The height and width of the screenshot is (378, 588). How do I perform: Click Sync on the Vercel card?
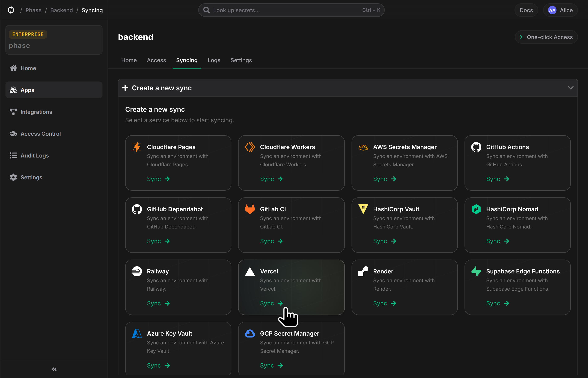(x=271, y=303)
